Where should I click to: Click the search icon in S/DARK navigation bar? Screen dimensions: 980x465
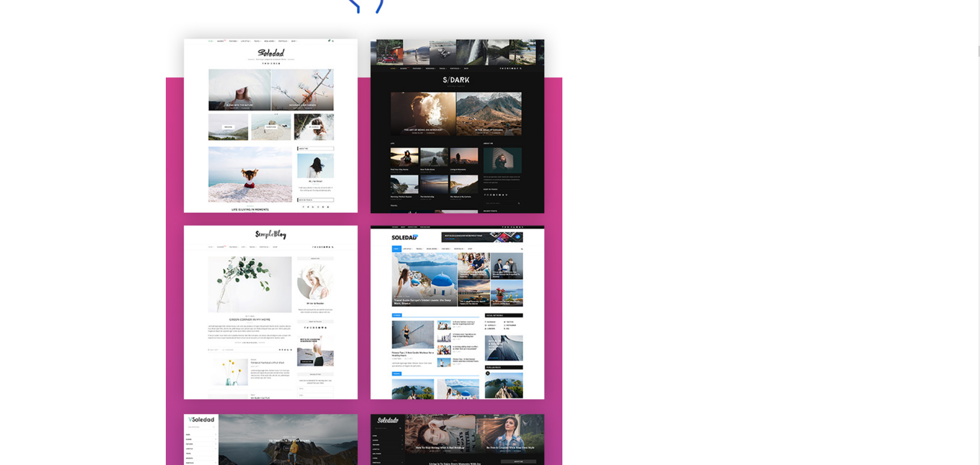tap(521, 68)
